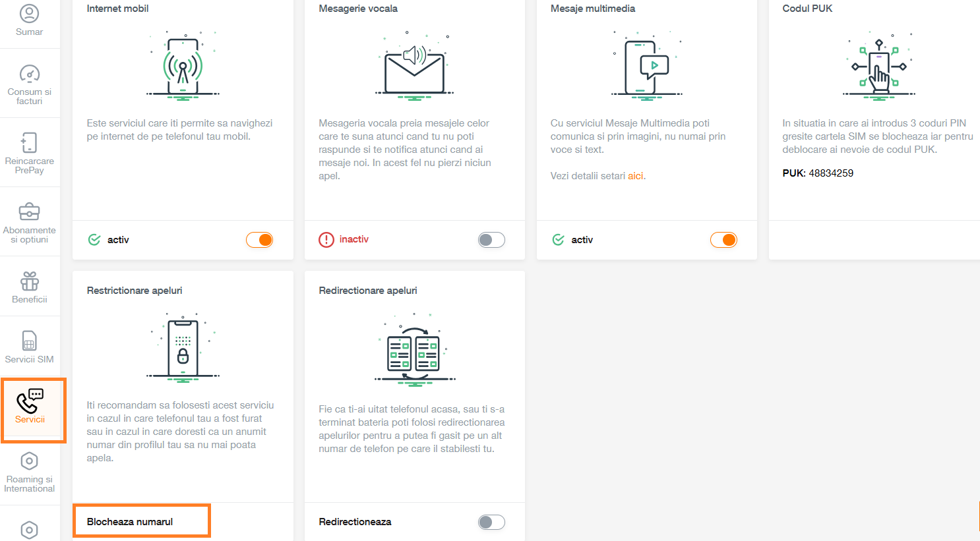Open Servicii SIM card icon
This screenshot has width=980, height=541.
click(29, 341)
